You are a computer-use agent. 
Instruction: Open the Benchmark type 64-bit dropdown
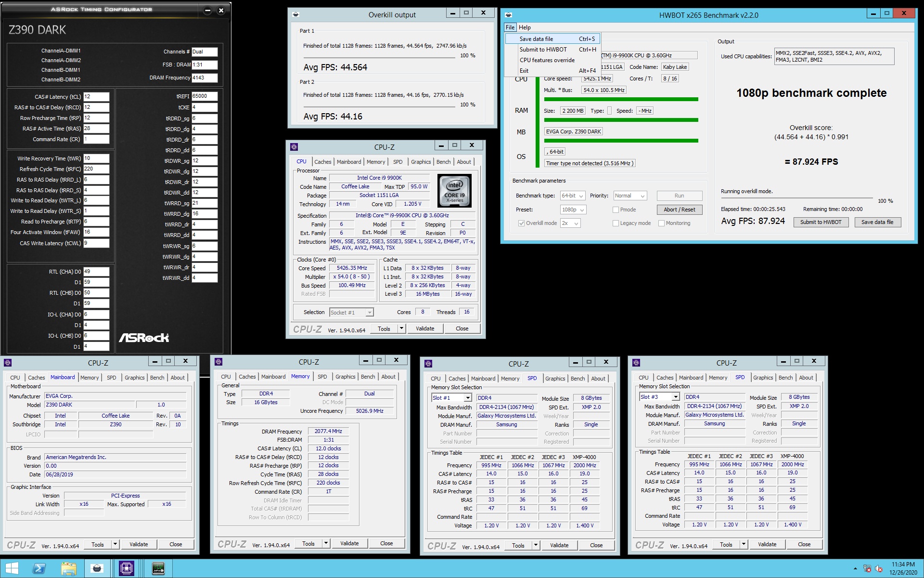click(573, 196)
